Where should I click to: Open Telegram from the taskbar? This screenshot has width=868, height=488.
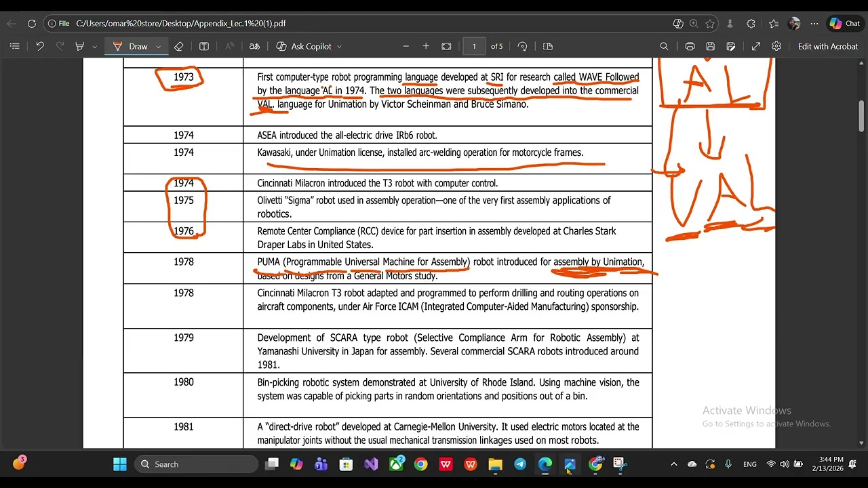(x=520, y=464)
